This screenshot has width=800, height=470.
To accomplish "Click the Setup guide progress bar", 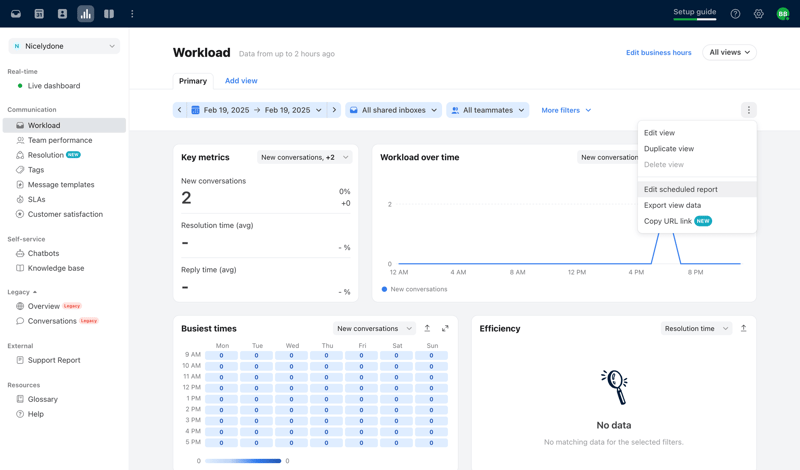I will (x=694, y=19).
